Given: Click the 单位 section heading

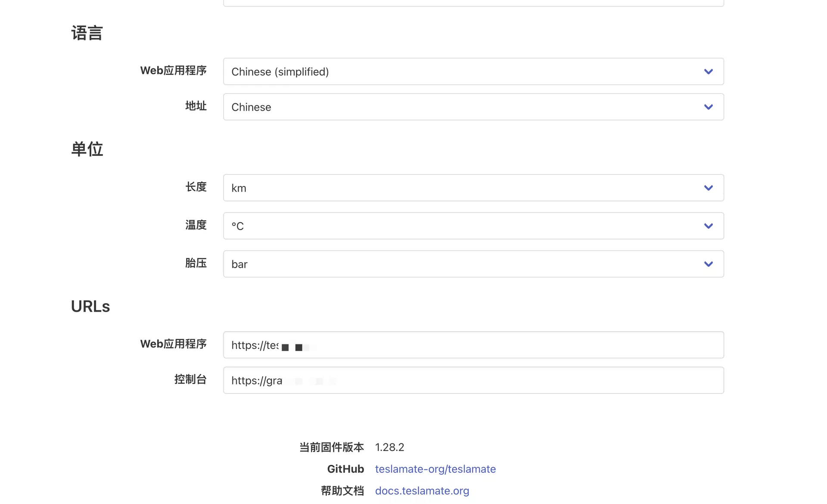Looking at the screenshot, I should [x=87, y=149].
